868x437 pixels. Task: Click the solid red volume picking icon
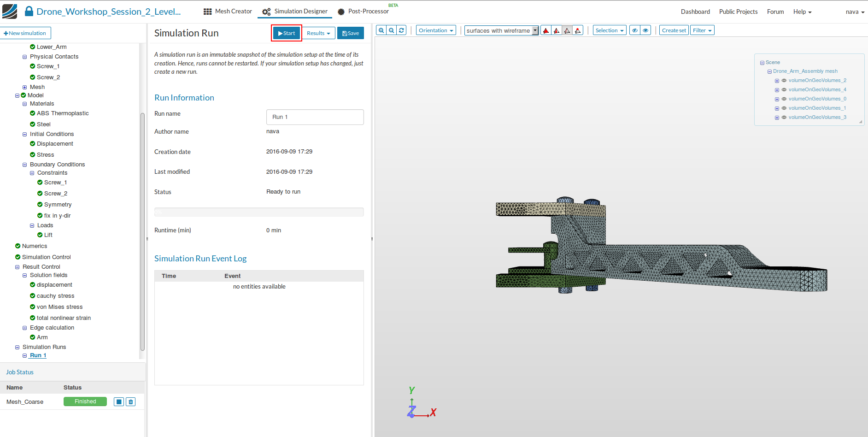pyautogui.click(x=546, y=30)
